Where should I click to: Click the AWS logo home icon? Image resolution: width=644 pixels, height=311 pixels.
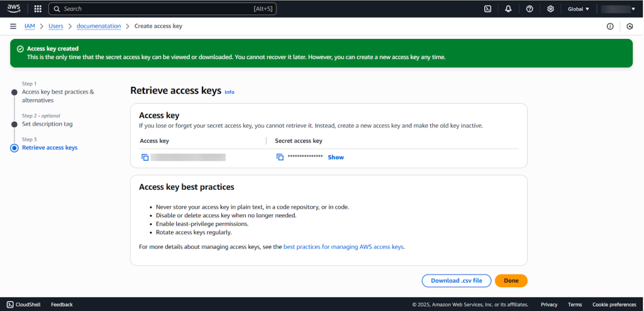pos(14,9)
